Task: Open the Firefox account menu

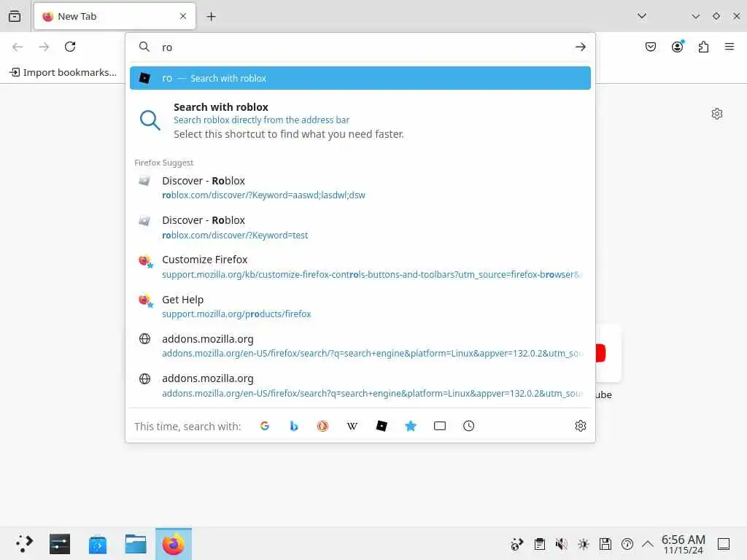Action: pos(678,47)
